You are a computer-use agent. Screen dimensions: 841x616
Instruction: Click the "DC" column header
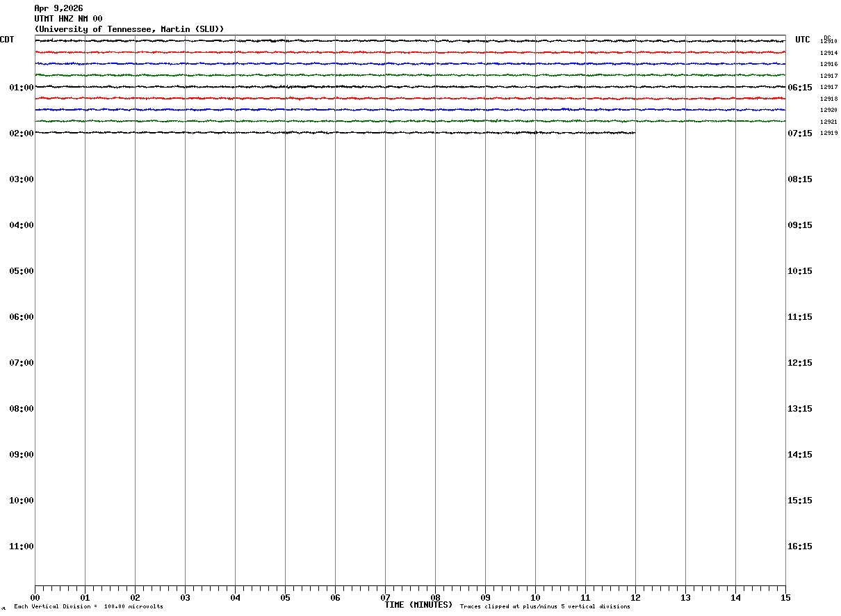[827, 38]
